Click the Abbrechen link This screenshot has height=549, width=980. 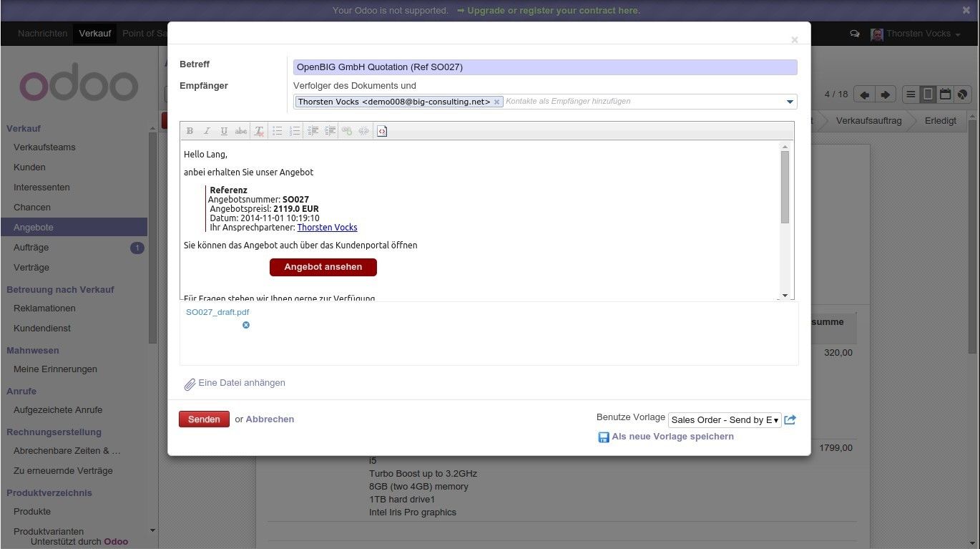click(270, 419)
